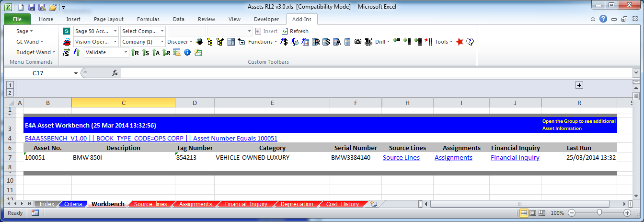Screen dimensions: 644x222
Task: Switch to the Developer ribbon tab
Action: coord(266,19)
